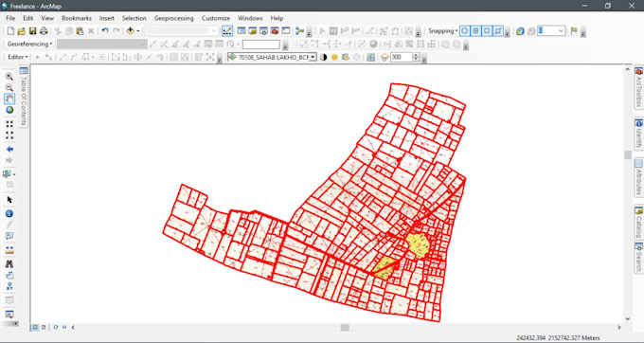This screenshot has width=644, height=343.
Task: Toggle Point Snapping in Snapping toolbar
Action: [x=464, y=31]
